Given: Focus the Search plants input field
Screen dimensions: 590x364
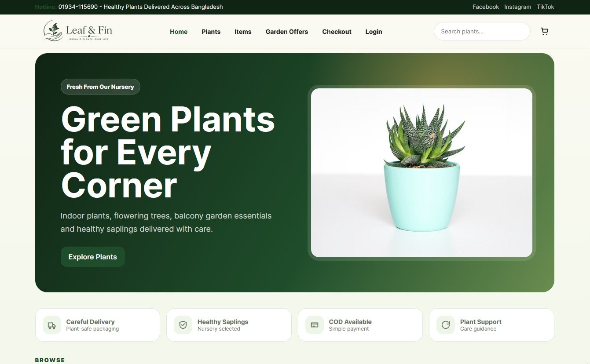Looking at the screenshot, I should tap(482, 31).
